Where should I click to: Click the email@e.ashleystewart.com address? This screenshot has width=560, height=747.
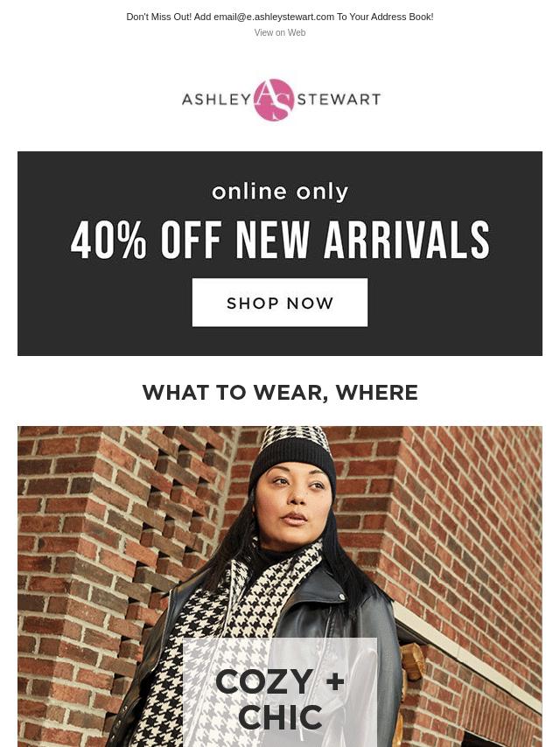[274, 17]
